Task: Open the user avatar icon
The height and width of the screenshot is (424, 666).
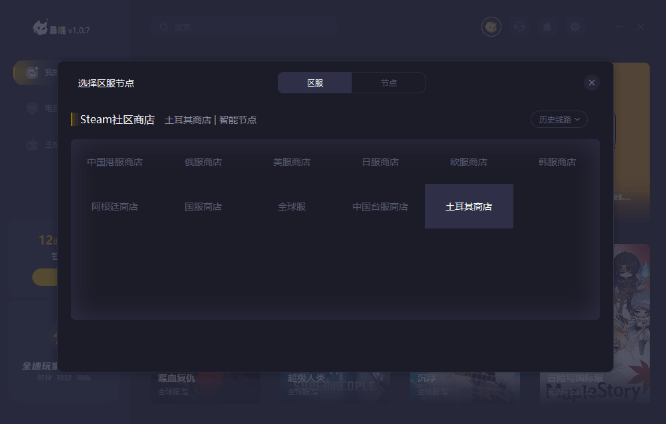Action: [x=491, y=27]
